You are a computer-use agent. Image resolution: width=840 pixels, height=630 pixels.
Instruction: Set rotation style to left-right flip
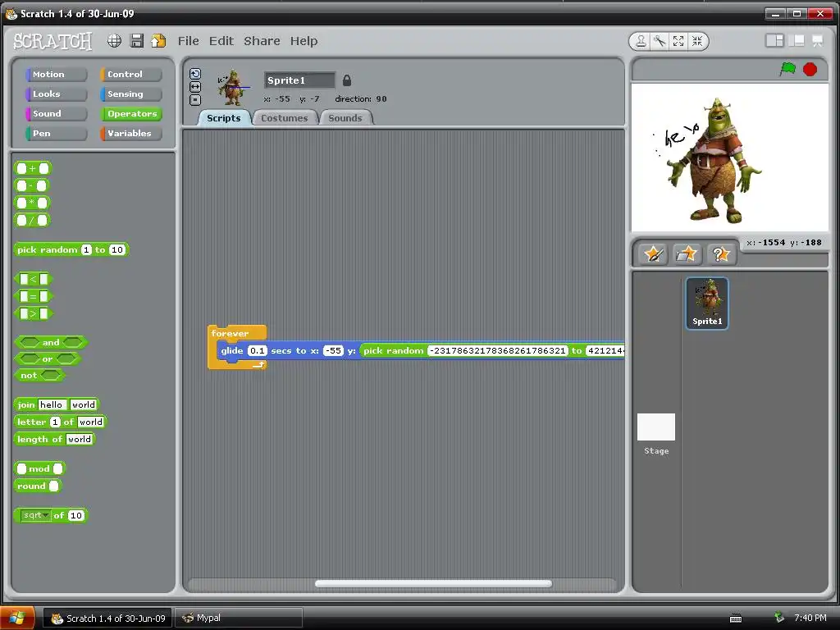pos(195,87)
